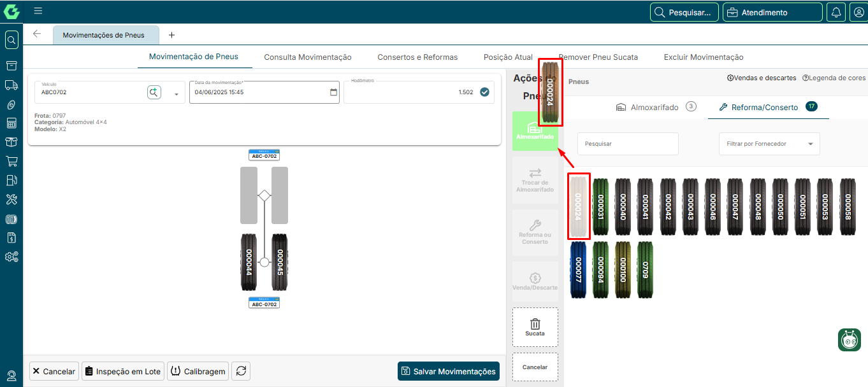Viewport: 868px width, 387px height.
Task: Go to the Posição Atual tab
Action: coord(508,57)
